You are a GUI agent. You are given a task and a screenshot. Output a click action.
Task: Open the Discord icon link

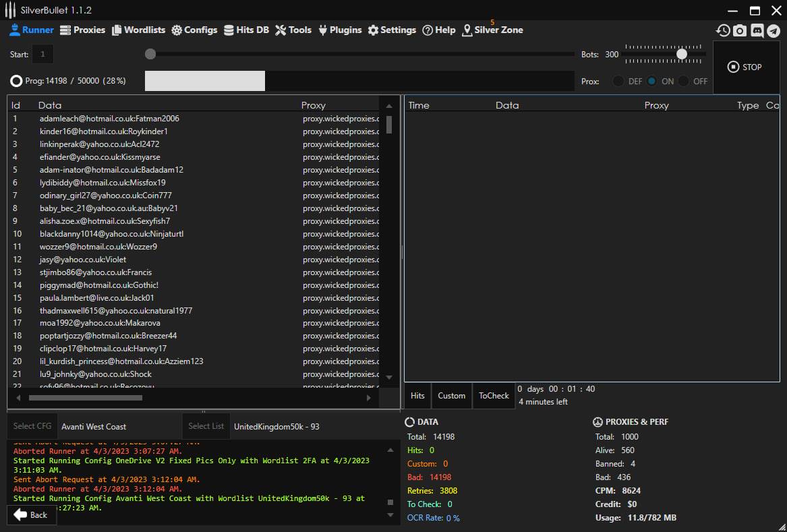757,30
